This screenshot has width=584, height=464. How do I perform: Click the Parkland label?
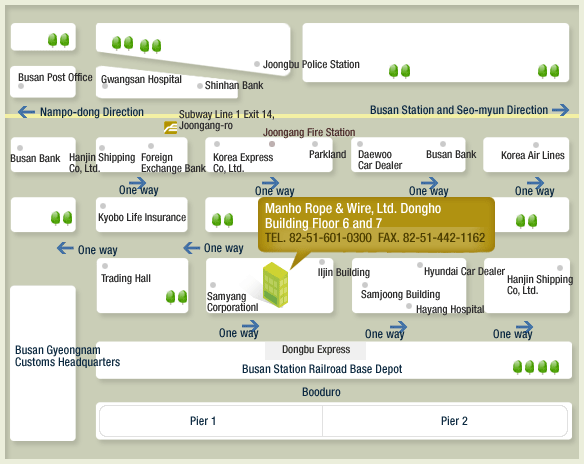coord(327,154)
